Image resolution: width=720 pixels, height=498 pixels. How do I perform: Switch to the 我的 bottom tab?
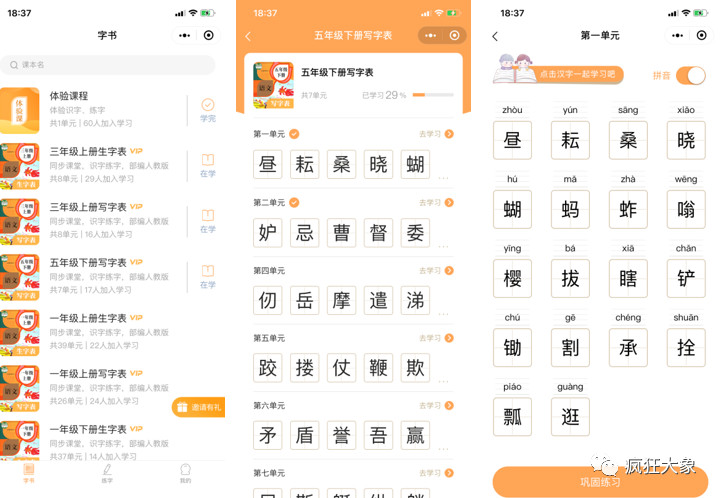pos(186,473)
